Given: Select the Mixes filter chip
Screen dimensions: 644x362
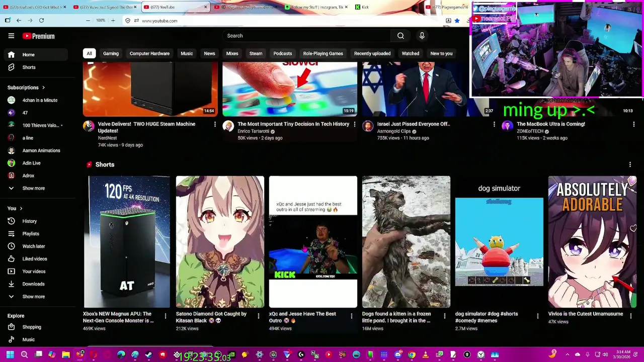Looking at the screenshot, I should [232, 53].
